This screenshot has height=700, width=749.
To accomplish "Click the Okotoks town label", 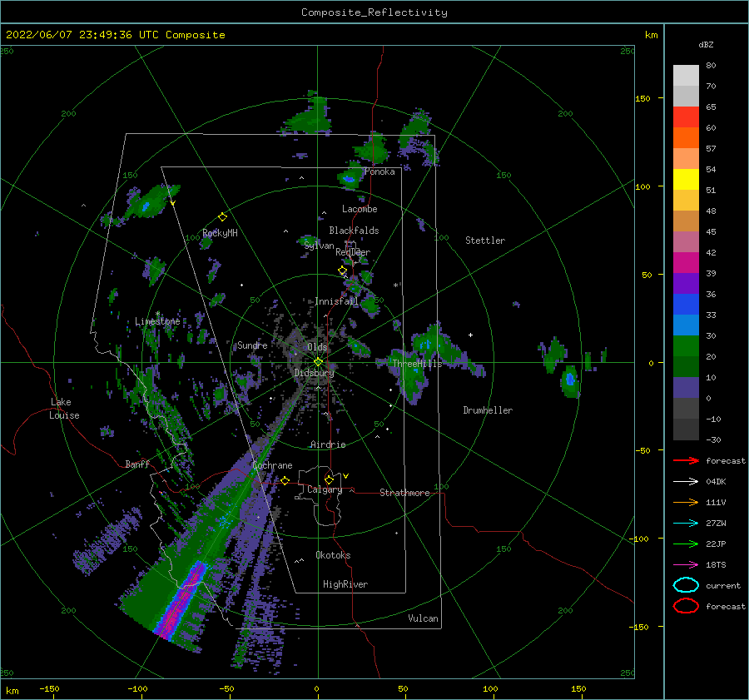I will click(x=333, y=555).
